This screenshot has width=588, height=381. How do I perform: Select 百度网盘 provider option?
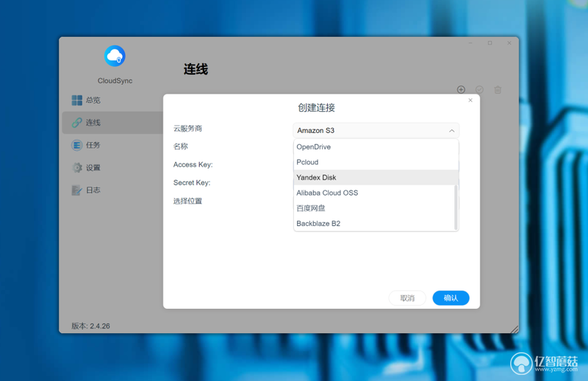click(x=374, y=208)
